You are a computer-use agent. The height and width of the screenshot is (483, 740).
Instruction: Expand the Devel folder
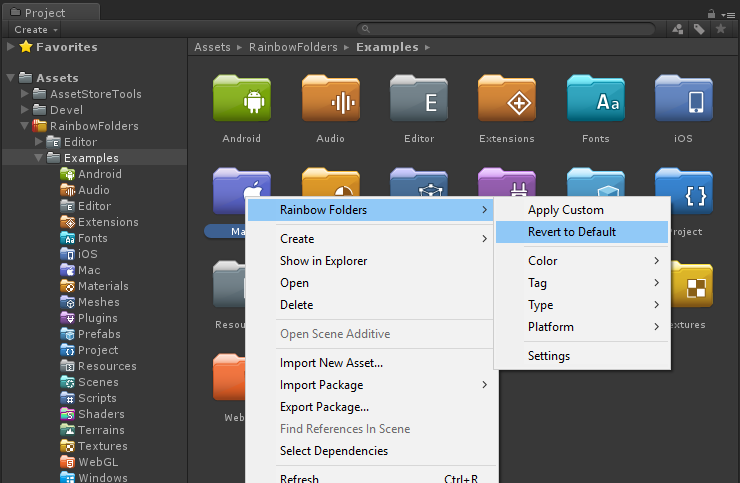[25, 110]
